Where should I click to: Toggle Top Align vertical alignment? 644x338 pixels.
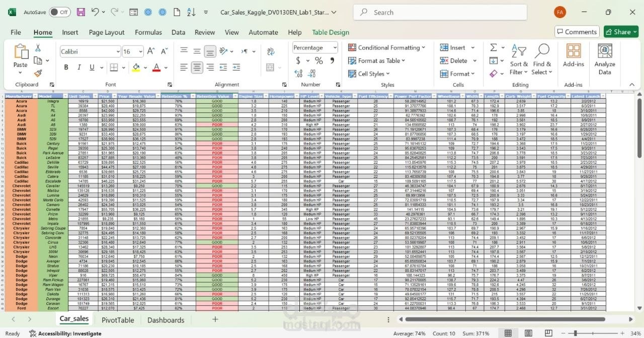184,51
